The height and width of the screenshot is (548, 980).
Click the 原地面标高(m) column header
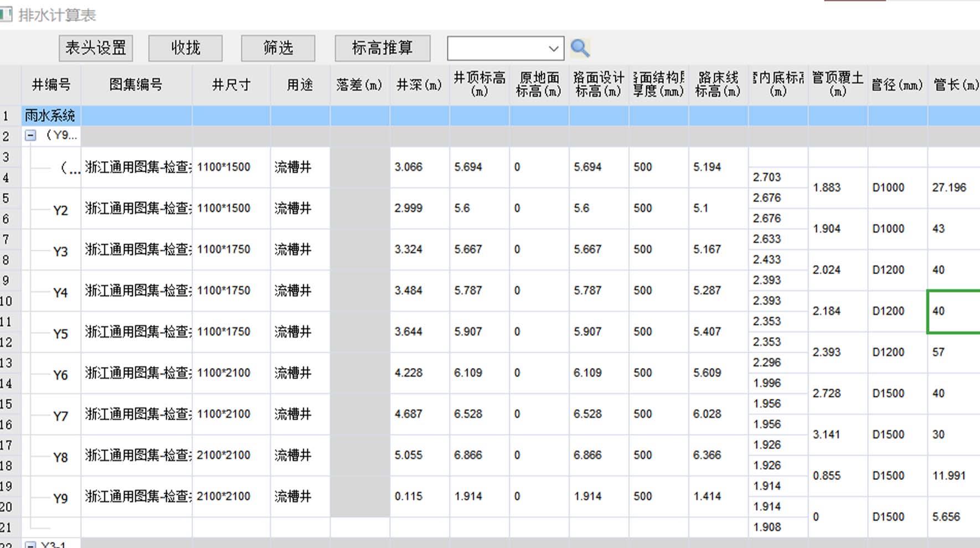pos(539,85)
